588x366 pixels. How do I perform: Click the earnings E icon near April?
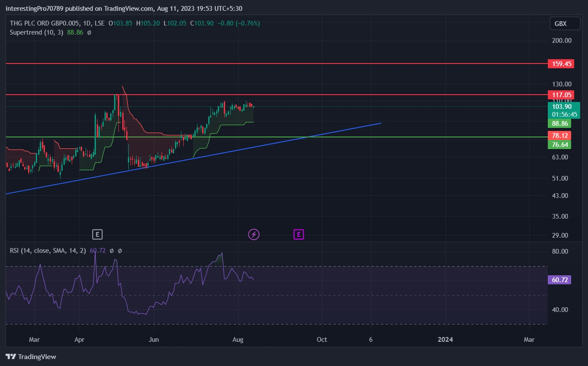(x=98, y=235)
